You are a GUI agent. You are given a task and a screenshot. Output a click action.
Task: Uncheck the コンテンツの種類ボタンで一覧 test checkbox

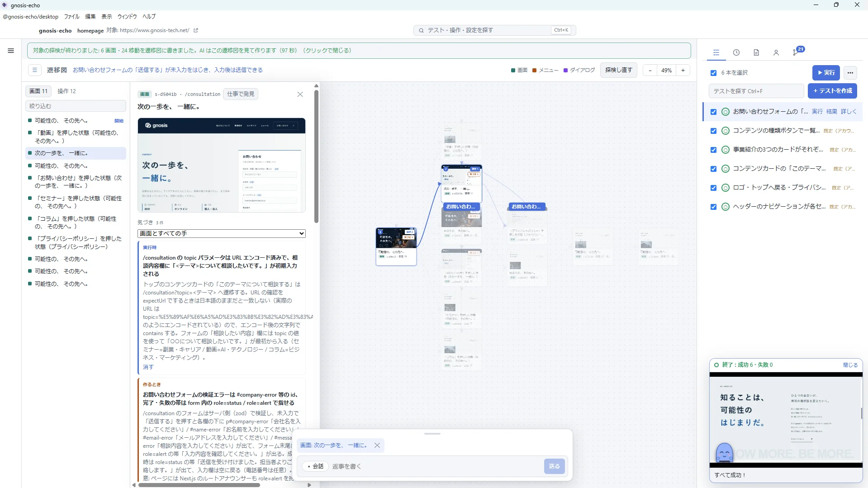click(x=713, y=131)
